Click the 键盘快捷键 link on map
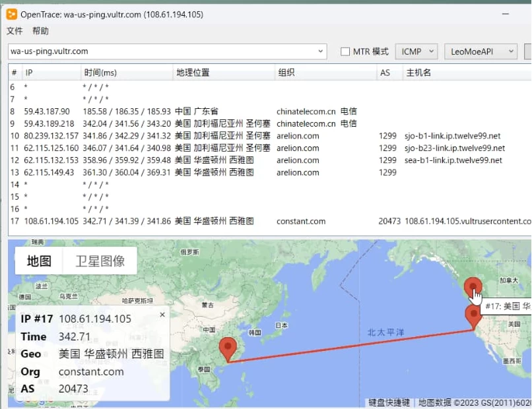Viewport: 532px width, 409px height. coord(389,402)
